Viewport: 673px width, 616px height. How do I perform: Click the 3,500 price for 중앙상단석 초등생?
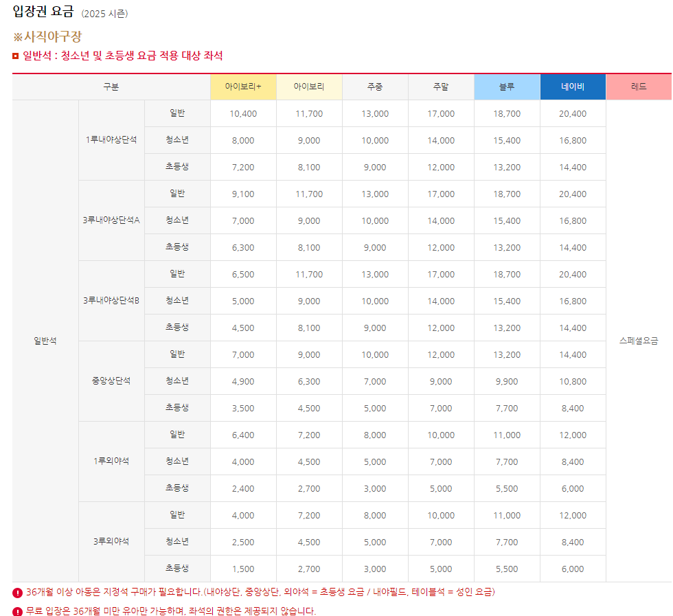[x=243, y=408]
